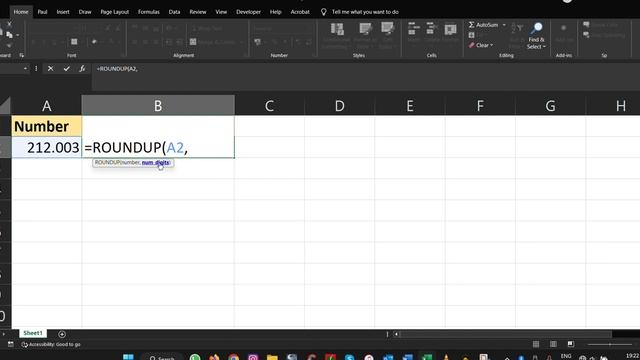Switch to the Formulas tab
The height and width of the screenshot is (360, 640).
149,12
